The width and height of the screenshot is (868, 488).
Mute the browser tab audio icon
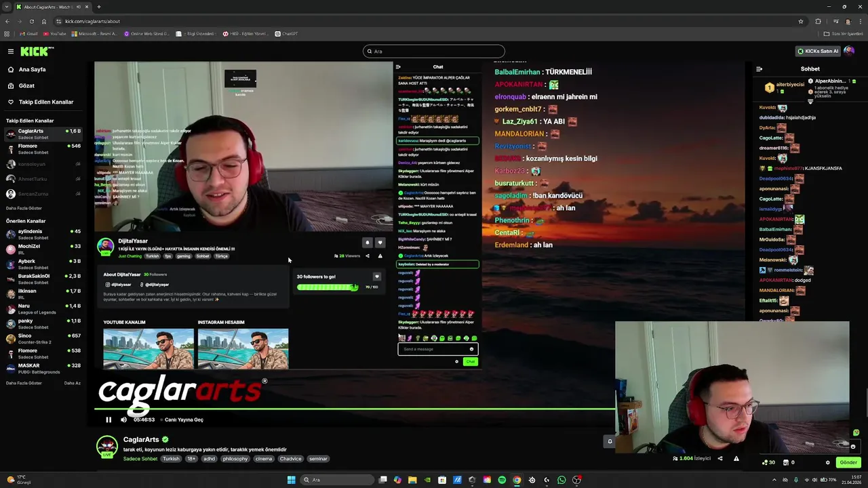[79, 7]
